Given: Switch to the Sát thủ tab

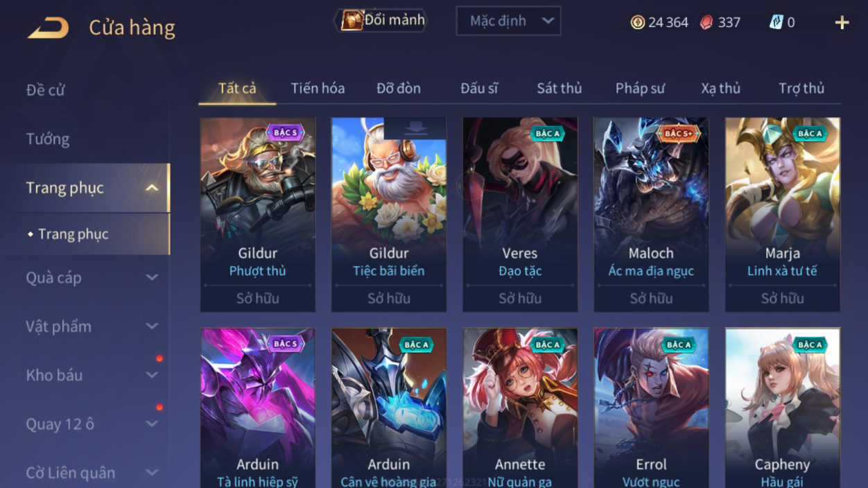Looking at the screenshot, I should [x=559, y=88].
